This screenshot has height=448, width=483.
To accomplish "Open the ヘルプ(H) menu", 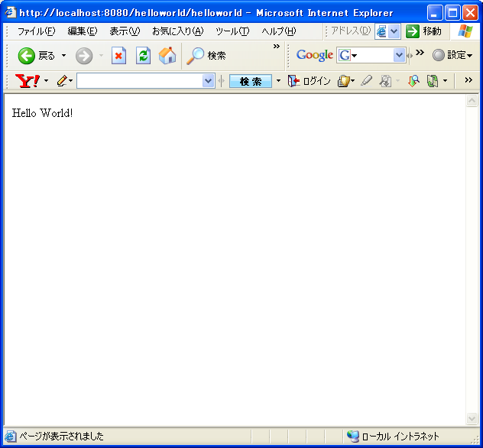I will pyautogui.click(x=279, y=31).
